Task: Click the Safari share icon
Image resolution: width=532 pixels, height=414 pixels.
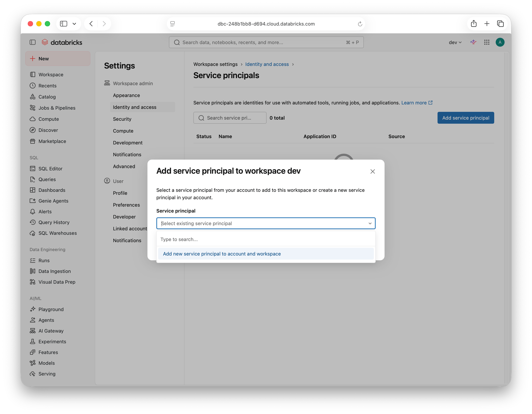Action: click(473, 24)
